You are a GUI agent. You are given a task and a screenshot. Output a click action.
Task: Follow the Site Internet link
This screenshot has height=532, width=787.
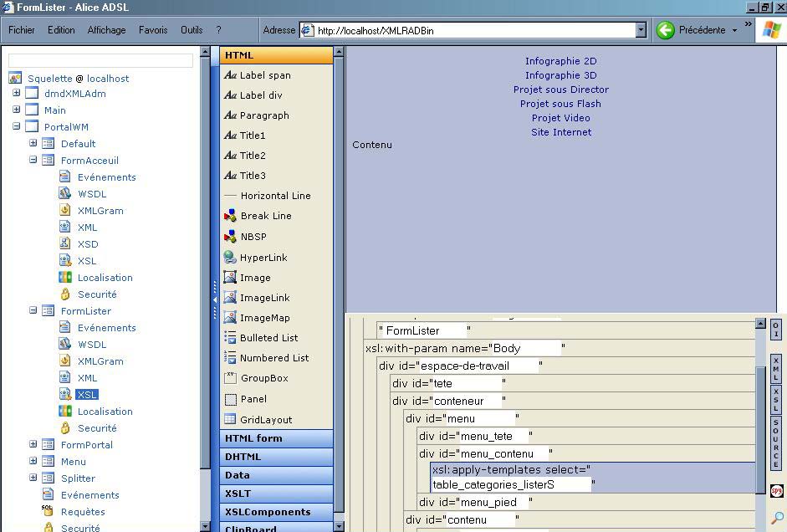click(560, 132)
